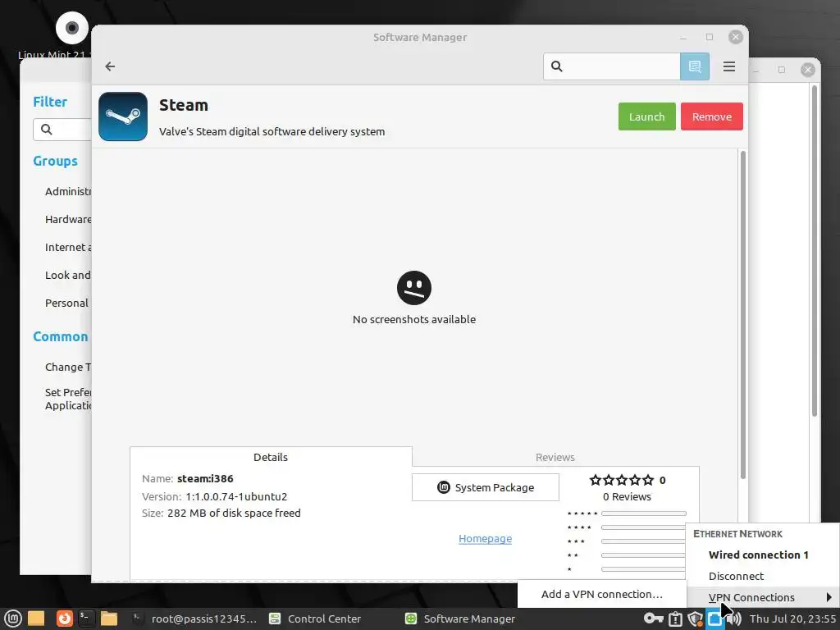Click the 0 Reviews label

(x=627, y=496)
